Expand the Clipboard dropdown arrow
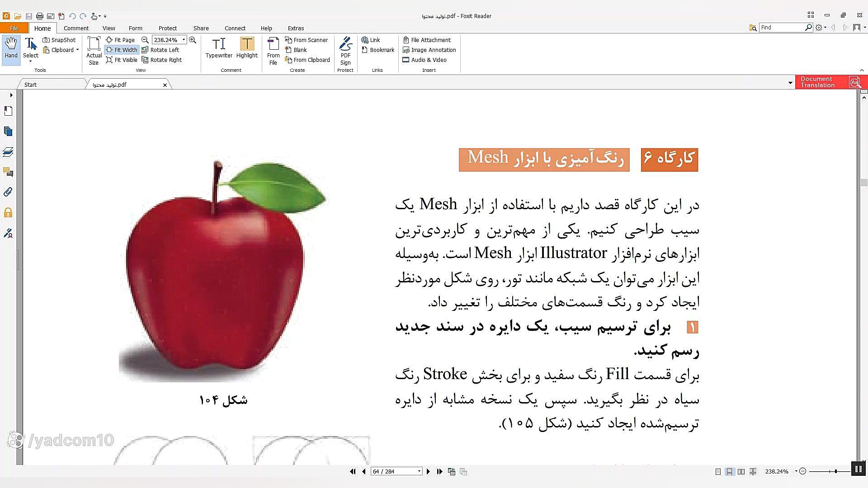The width and height of the screenshot is (868, 488). tap(78, 50)
